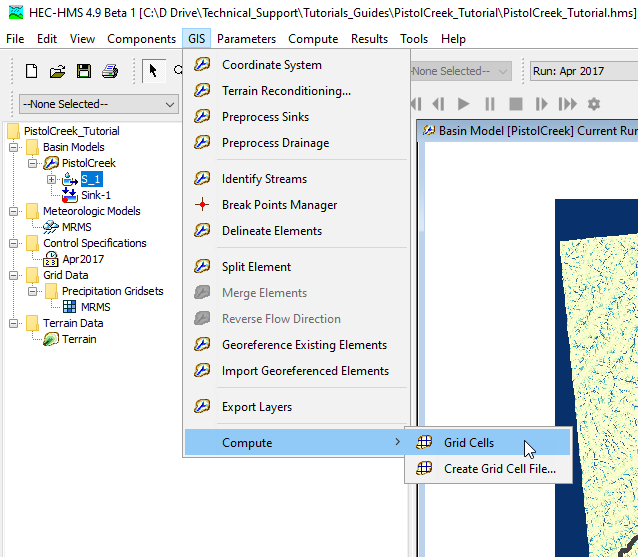This screenshot has height=557, width=638.
Task: Choose Terrain Reconditioning from GIS menu
Action: tap(297, 91)
